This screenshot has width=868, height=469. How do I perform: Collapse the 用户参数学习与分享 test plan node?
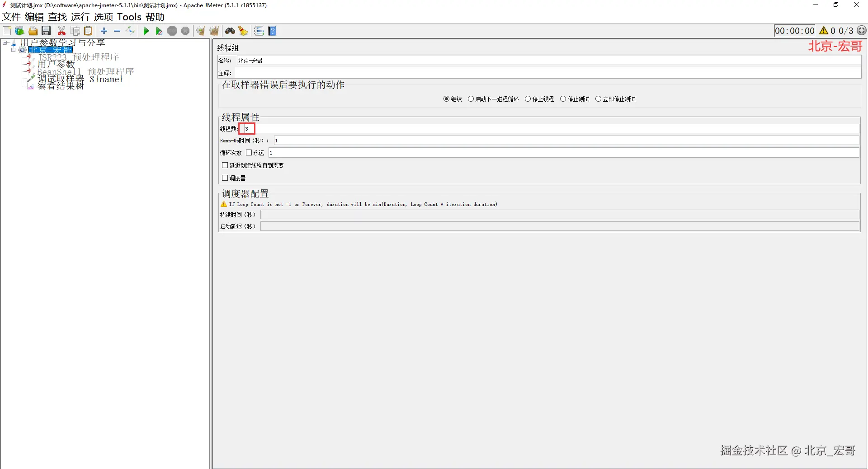click(x=5, y=43)
